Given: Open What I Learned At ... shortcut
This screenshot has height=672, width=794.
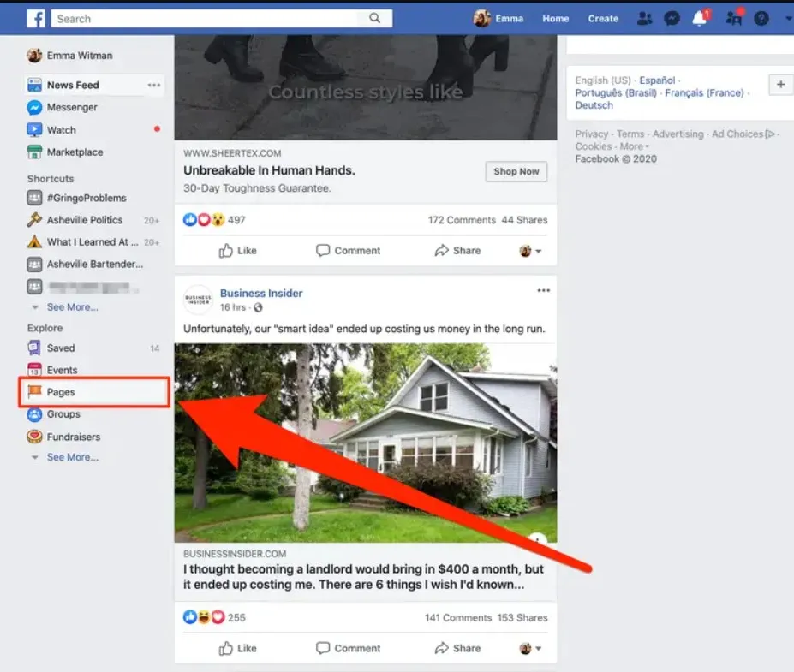Looking at the screenshot, I should (x=93, y=242).
